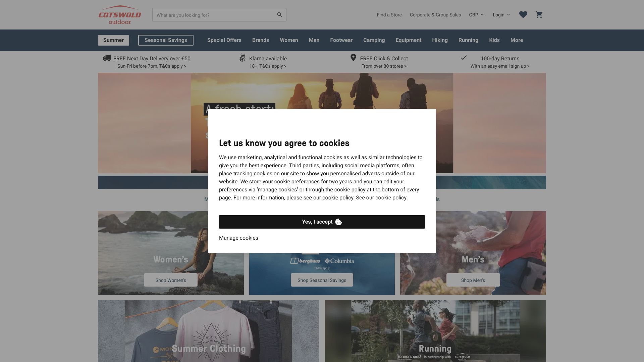
Task: Click the Manage cookies link
Action: [x=238, y=238]
